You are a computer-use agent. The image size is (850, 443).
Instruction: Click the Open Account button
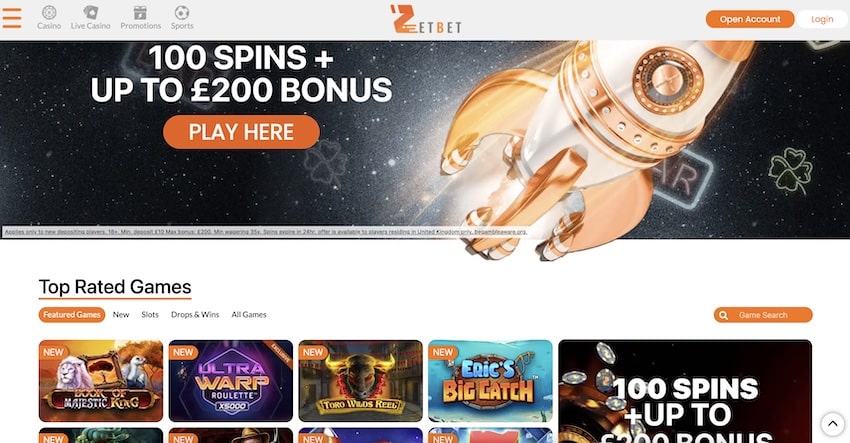750,19
